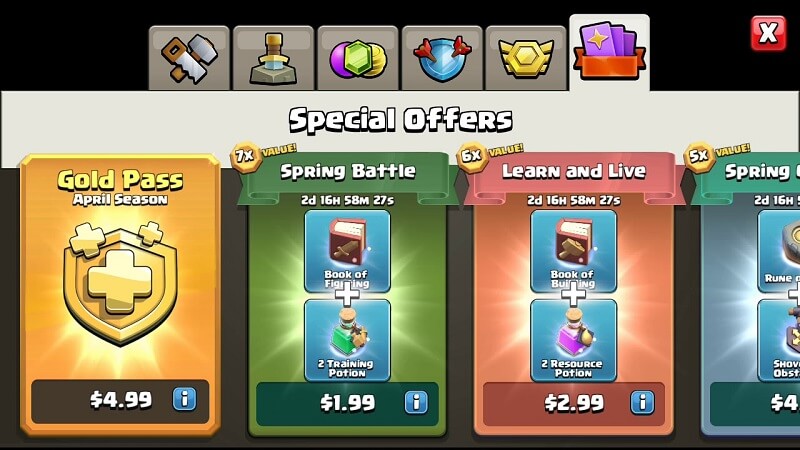Image resolution: width=800 pixels, height=450 pixels.
Task: Tap the Book of Fighting item
Action: 347,251
